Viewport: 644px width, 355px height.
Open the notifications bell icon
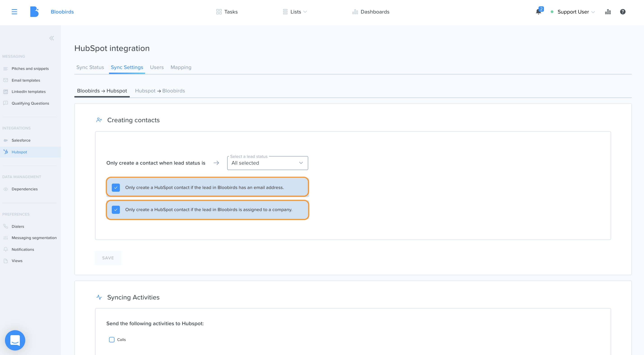point(538,12)
